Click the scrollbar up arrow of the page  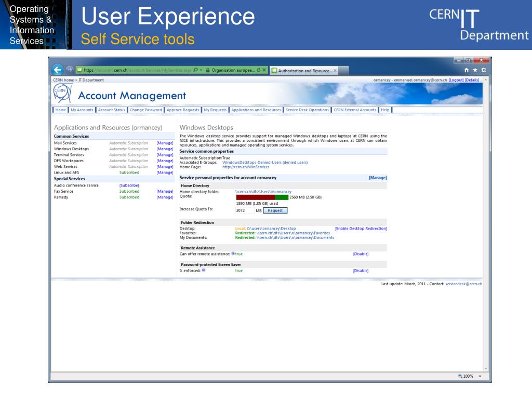[x=486, y=79]
